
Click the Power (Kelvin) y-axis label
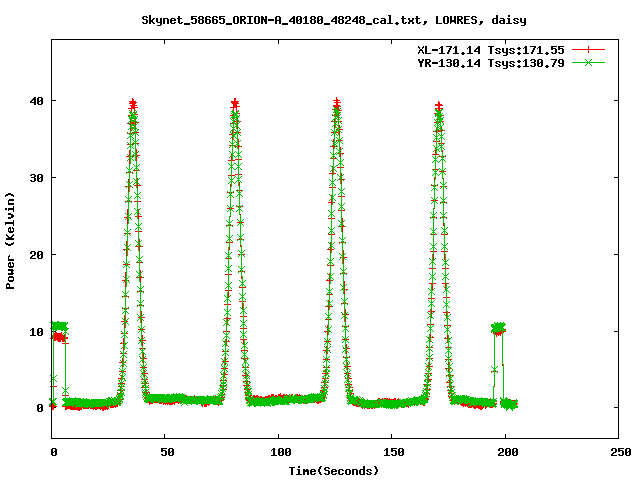[10, 241]
